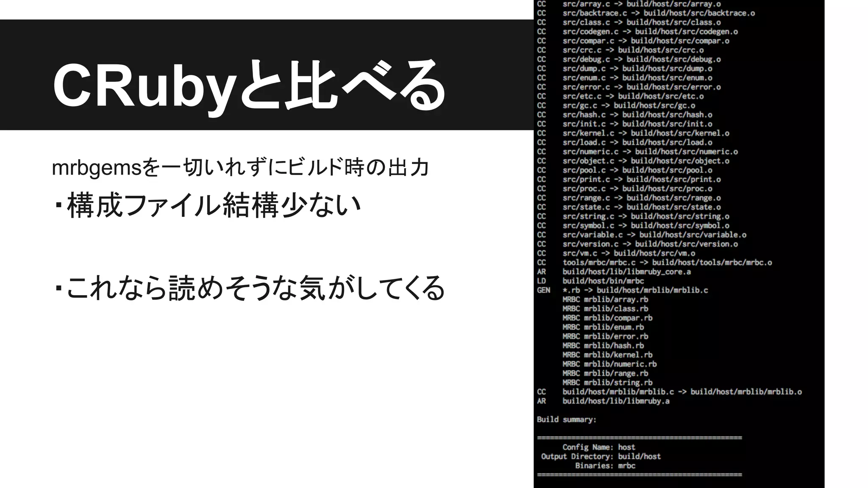Click terminal line src/backtrace.c build output
This screenshot has height=488, width=868.
[x=646, y=13]
